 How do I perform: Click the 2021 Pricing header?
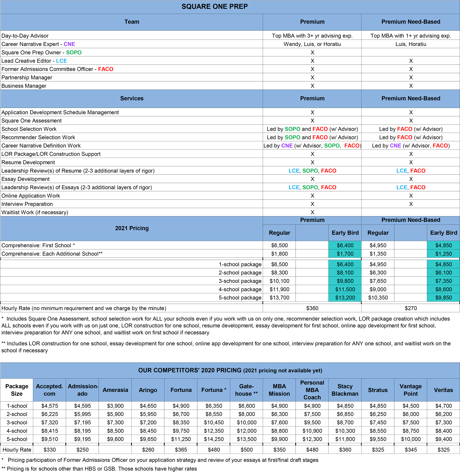coord(132,228)
